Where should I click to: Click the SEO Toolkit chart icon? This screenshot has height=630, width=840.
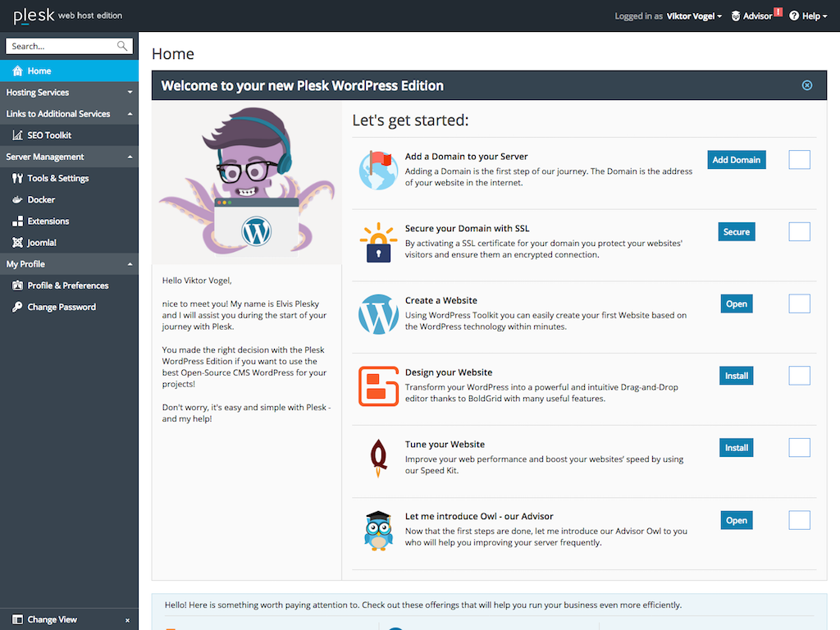(x=17, y=135)
